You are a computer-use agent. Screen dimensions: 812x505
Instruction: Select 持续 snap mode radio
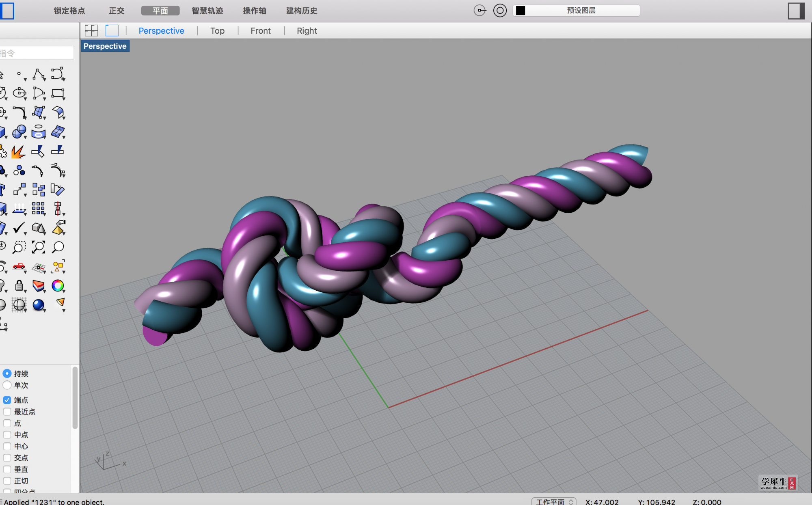[7, 373]
